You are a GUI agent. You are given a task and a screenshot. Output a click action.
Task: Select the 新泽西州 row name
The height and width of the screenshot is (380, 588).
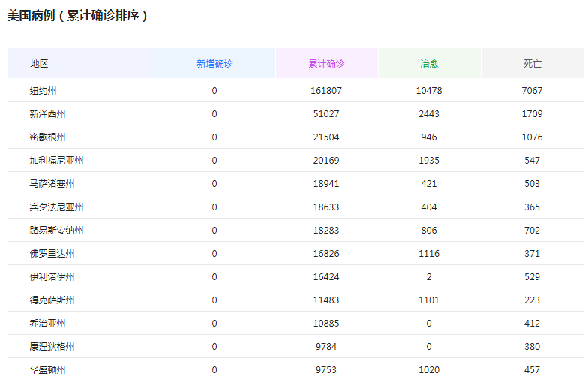48,114
